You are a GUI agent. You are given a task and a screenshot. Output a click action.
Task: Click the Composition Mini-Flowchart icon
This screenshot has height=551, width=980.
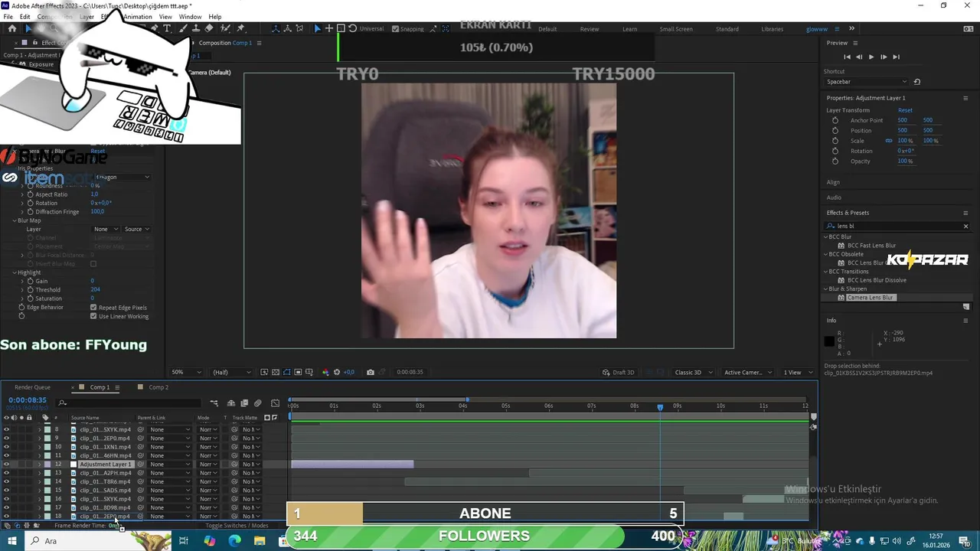214,403
